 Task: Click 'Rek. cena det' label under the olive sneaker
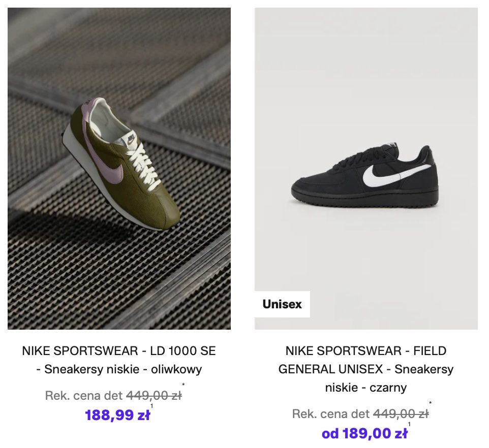[84, 395]
